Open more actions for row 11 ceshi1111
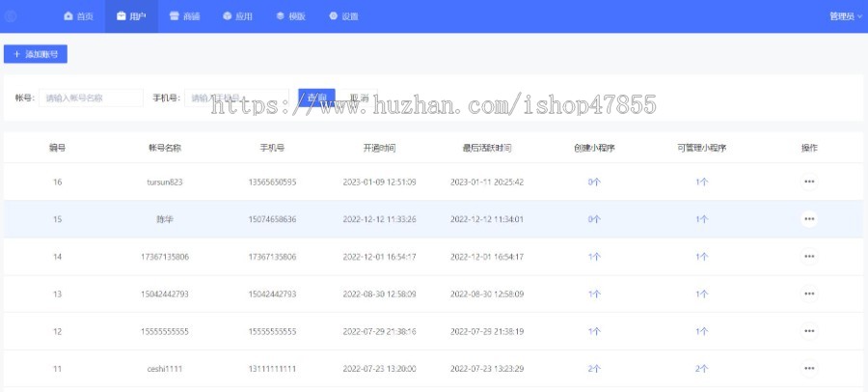This screenshot has width=868, height=392. click(x=809, y=368)
